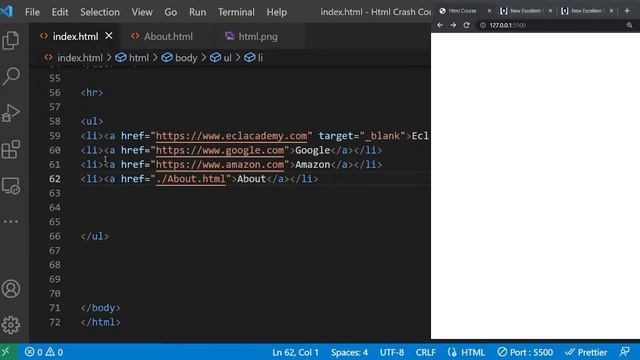Image resolution: width=640 pixels, height=360 pixels.
Task: Click the VS Code logo icon
Action: (x=7, y=11)
